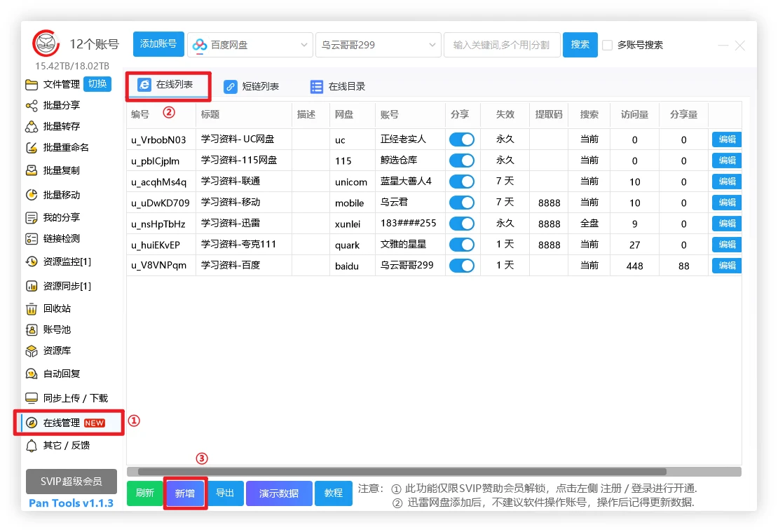This screenshot has width=778, height=532.
Task: Enable the 多账号搜索 checkbox
Action: [608, 45]
